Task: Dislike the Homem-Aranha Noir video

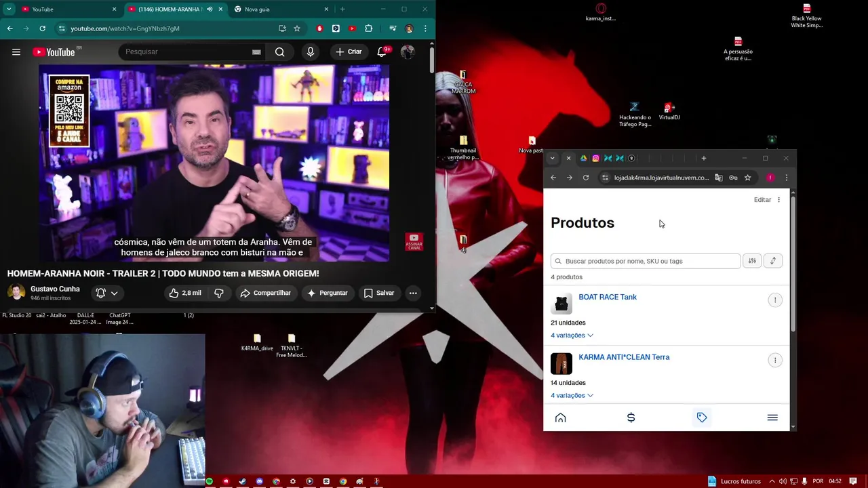Action: click(218, 293)
